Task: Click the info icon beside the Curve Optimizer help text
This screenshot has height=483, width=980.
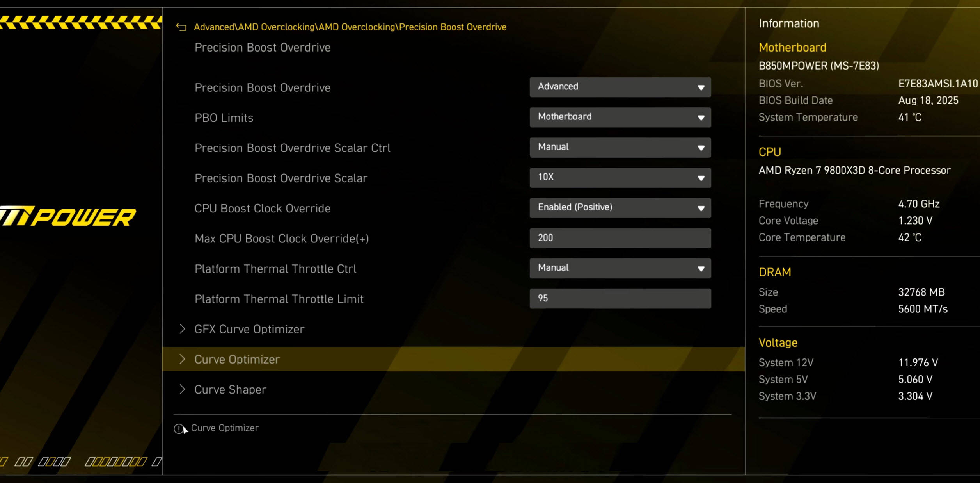Action: point(178,429)
